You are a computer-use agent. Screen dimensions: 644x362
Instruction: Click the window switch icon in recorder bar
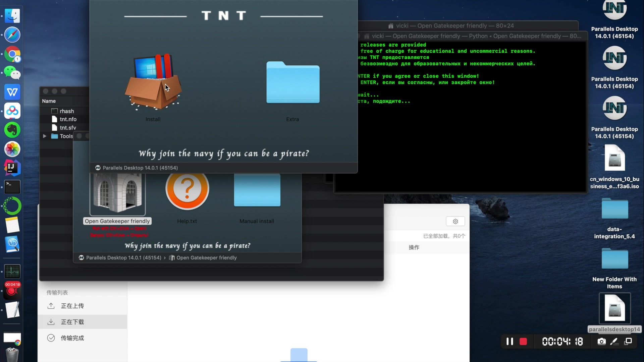coord(628,341)
